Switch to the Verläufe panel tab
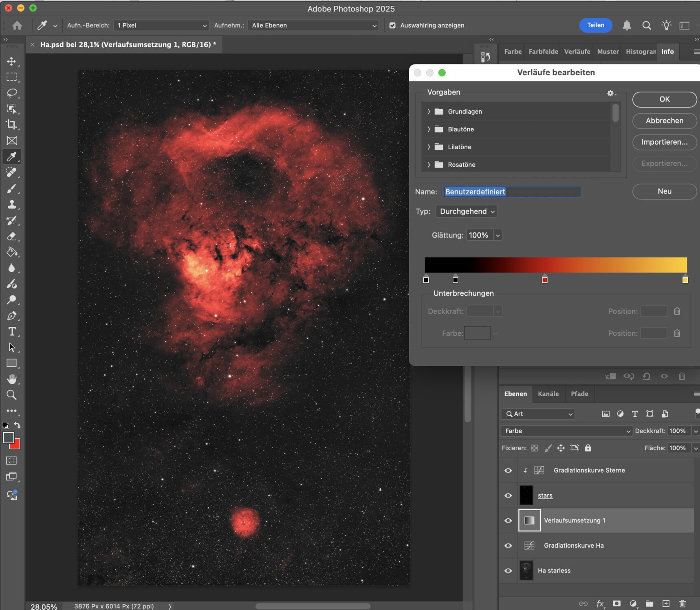The image size is (700, 610). tap(577, 51)
